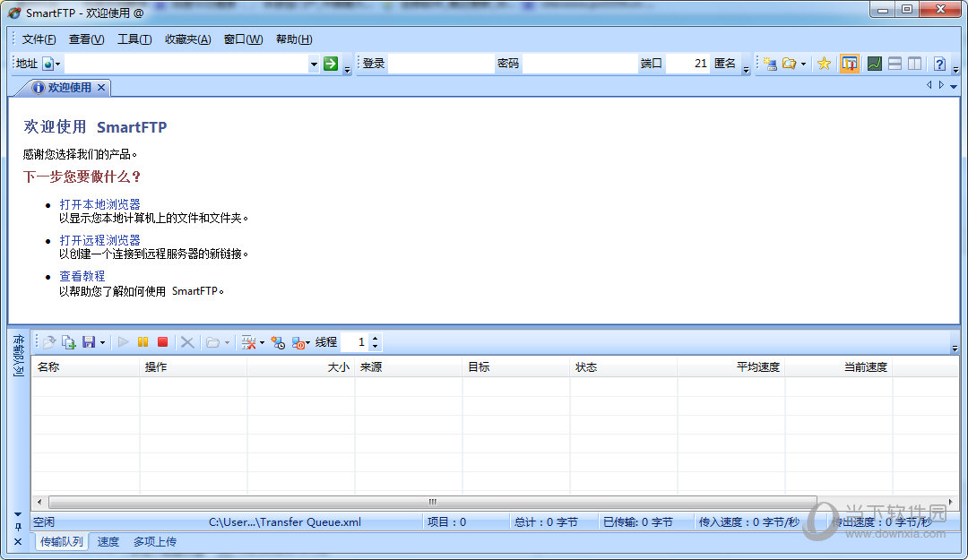Open the 收藏夹(A) menu
The width and height of the screenshot is (968, 560).
(187, 39)
